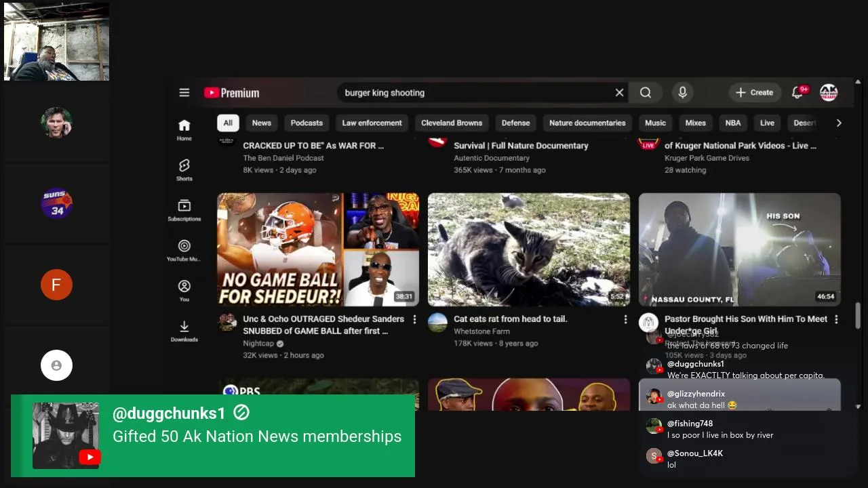Select the Cleveland Browns filter chip

(x=452, y=123)
